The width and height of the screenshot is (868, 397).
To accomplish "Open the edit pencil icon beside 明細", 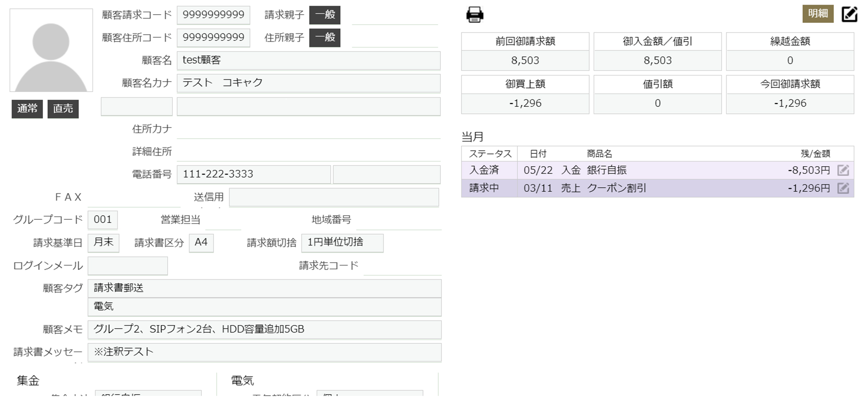I will click(849, 14).
